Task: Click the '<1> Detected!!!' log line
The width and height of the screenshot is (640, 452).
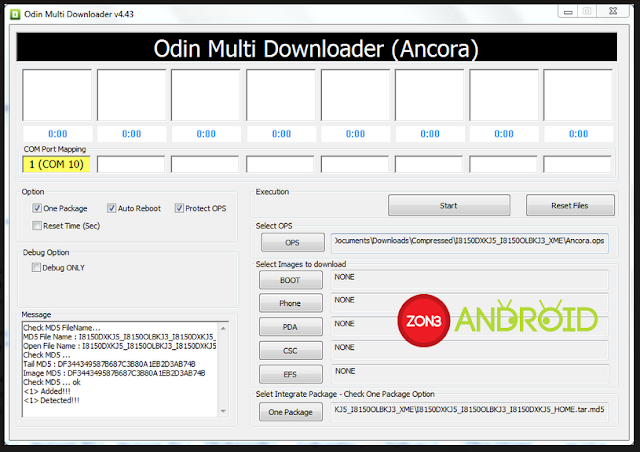Action: [51, 401]
